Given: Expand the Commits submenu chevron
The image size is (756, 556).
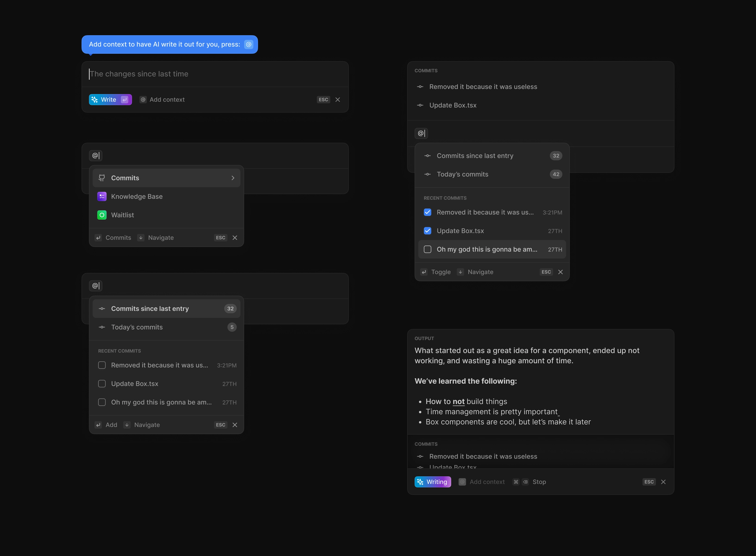Looking at the screenshot, I should 233,178.
